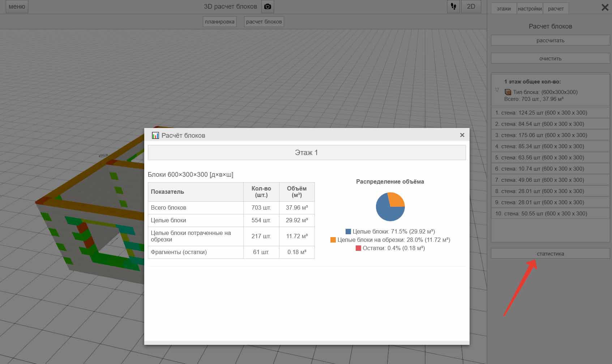Click the blue Целые блоки legend swatch
The width and height of the screenshot is (612, 364).
tap(348, 232)
